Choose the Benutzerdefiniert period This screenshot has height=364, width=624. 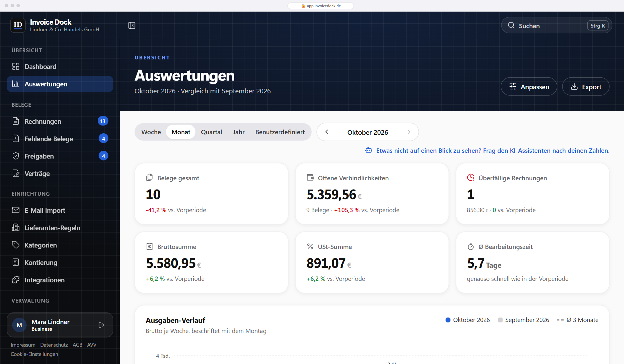point(280,132)
